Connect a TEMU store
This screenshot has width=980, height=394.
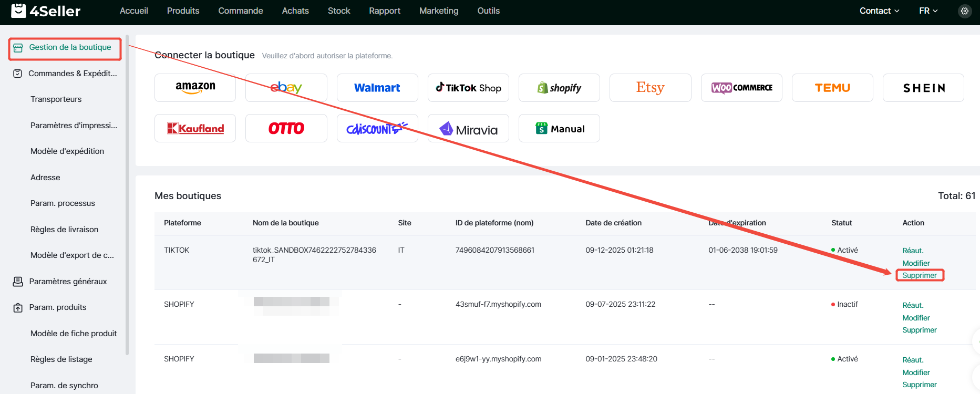(832, 88)
